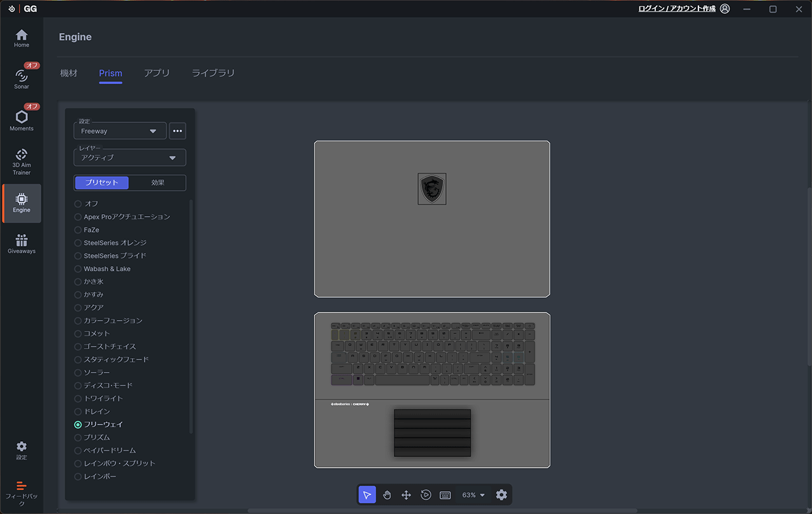The width and height of the screenshot is (812, 514).
Task: Switch to the 機材 tab
Action: click(x=69, y=73)
